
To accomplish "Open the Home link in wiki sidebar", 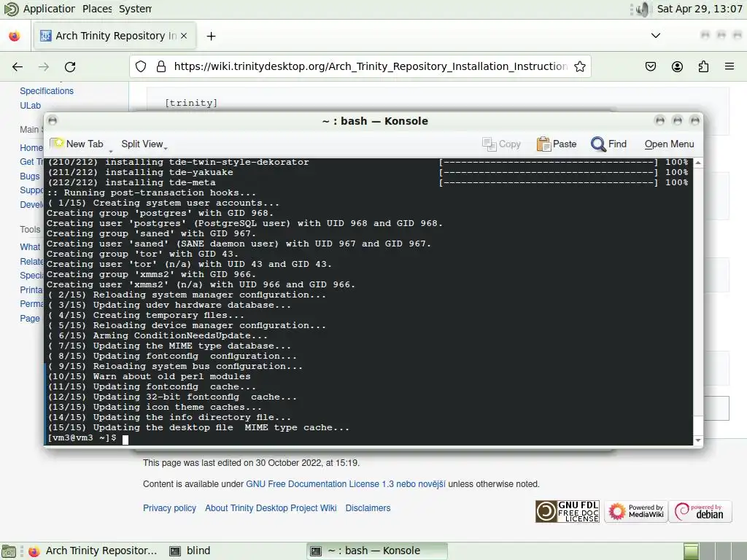I will click(31, 147).
